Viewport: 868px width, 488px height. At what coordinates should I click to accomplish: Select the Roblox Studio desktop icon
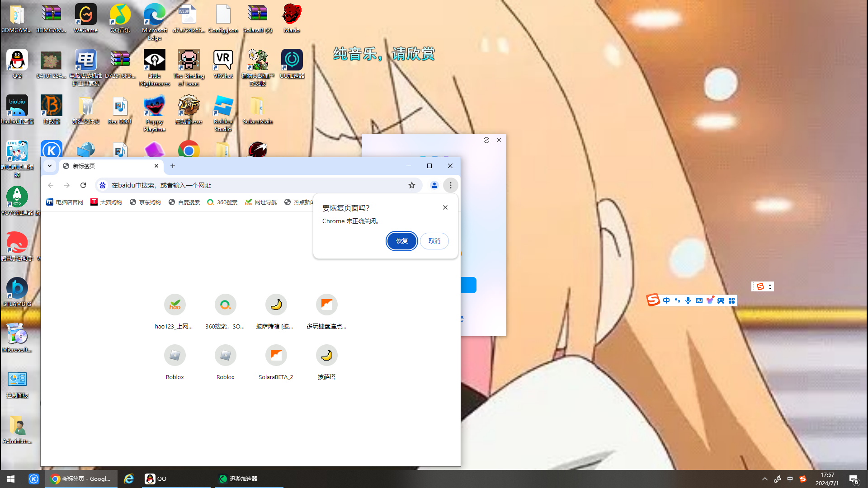point(223,113)
